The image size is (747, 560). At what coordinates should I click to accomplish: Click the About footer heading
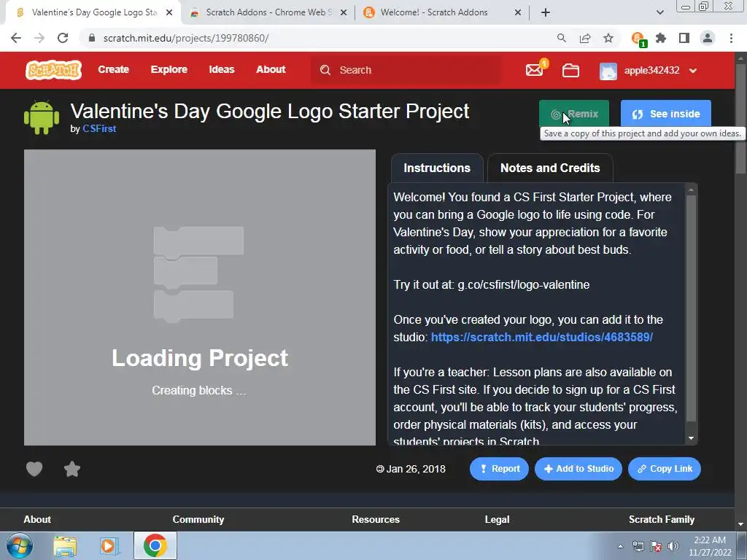click(37, 519)
